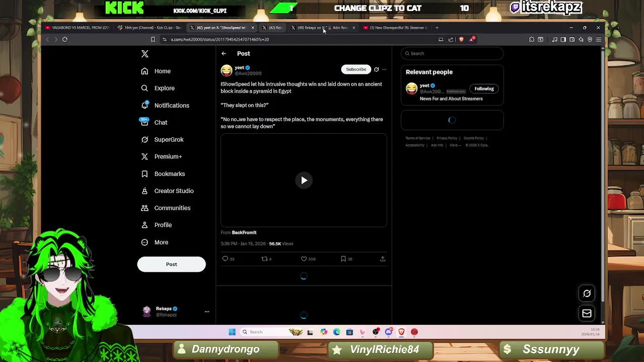Screen dimensions: 644x362
Task: Open the Ads info footer link
Action: click(437, 145)
